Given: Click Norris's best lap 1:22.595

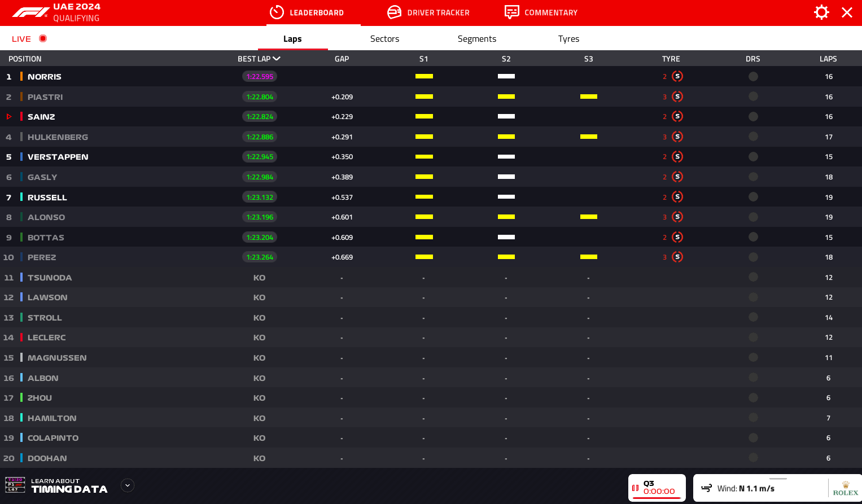Looking at the screenshot, I should 260,76.
